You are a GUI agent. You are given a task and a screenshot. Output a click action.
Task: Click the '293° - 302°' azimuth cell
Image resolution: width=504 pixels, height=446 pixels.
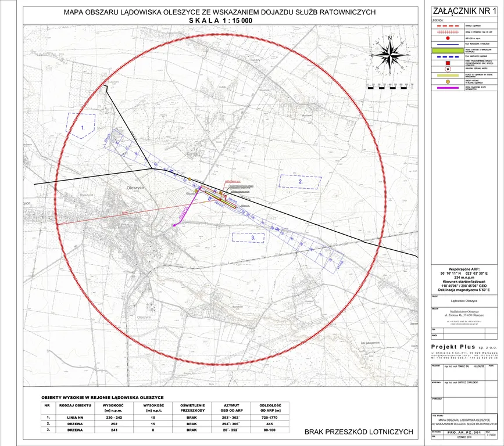click(231, 418)
